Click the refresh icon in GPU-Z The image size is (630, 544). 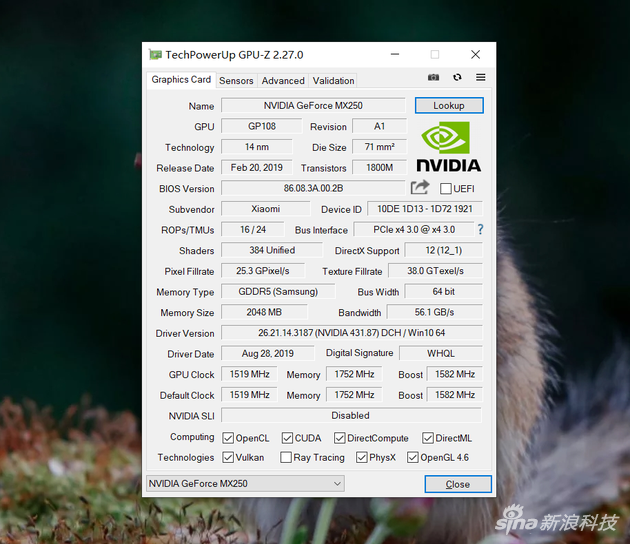(457, 77)
